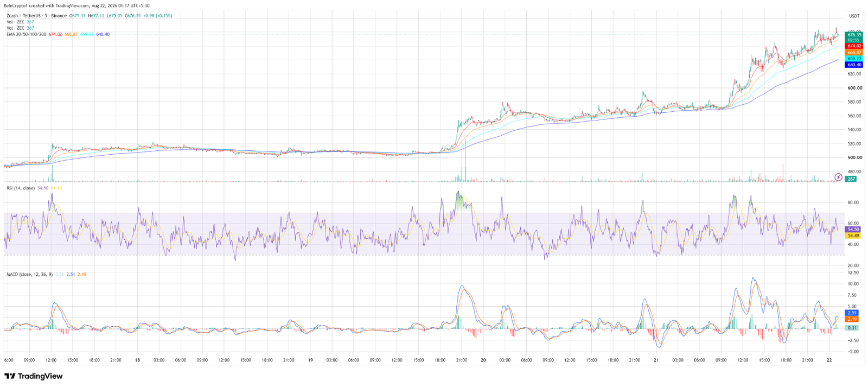Image resolution: width=868 pixels, height=387 pixels.
Task: Click the date label 20 on time axis
Action: pyautogui.click(x=483, y=360)
